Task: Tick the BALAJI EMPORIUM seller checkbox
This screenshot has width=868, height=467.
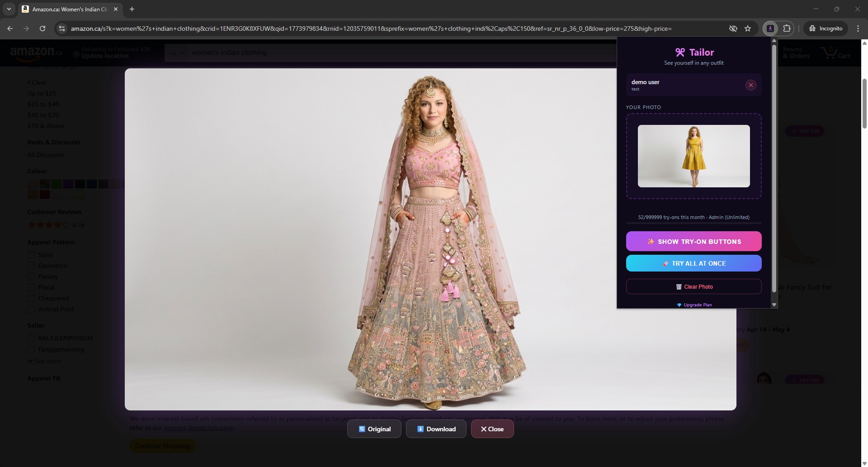Action: pos(31,338)
